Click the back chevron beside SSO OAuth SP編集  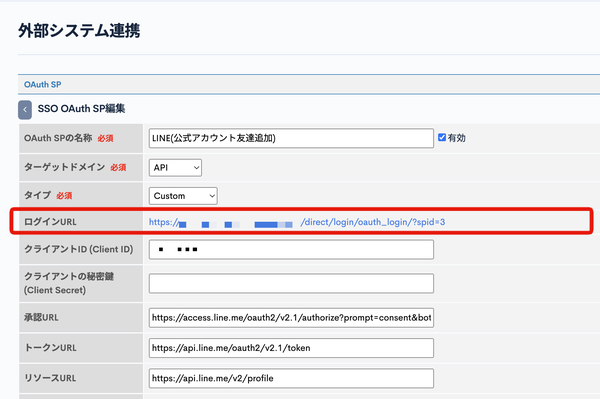(x=25, y=110)
